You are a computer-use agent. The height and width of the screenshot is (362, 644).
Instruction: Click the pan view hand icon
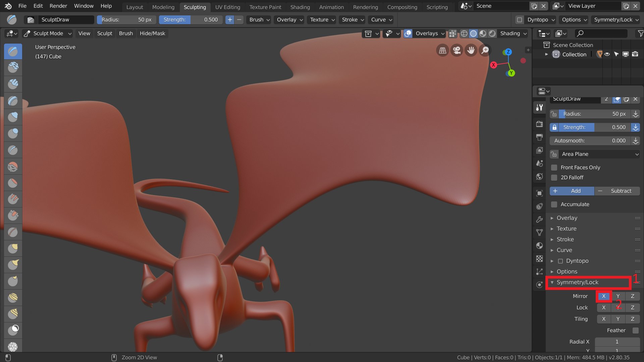tap(471, 51)
